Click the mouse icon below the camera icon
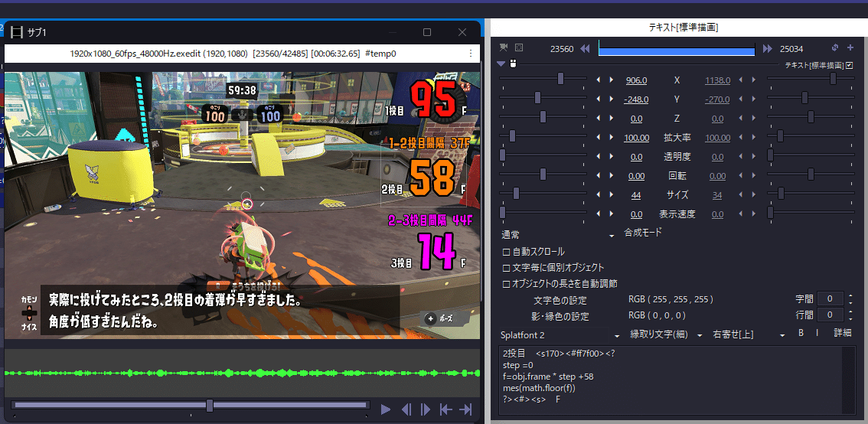The width and height of the screenshot is (868, 424). (x=513, y=64)
